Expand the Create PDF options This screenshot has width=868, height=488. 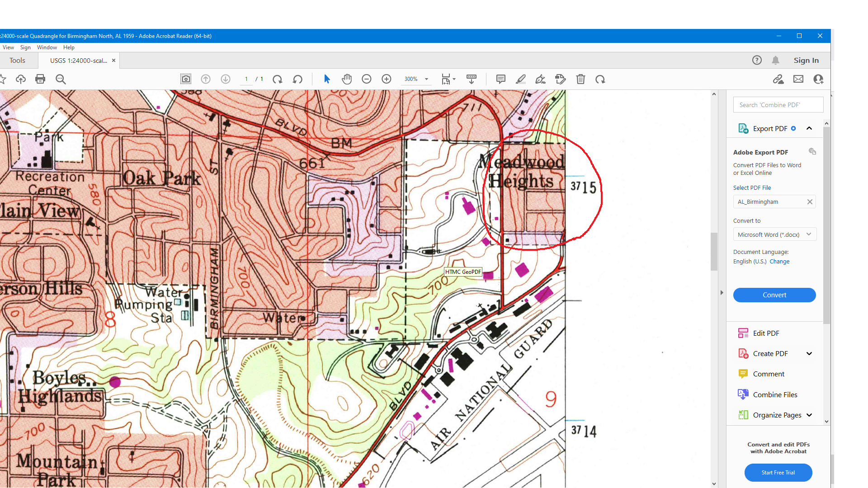[809, 353]
